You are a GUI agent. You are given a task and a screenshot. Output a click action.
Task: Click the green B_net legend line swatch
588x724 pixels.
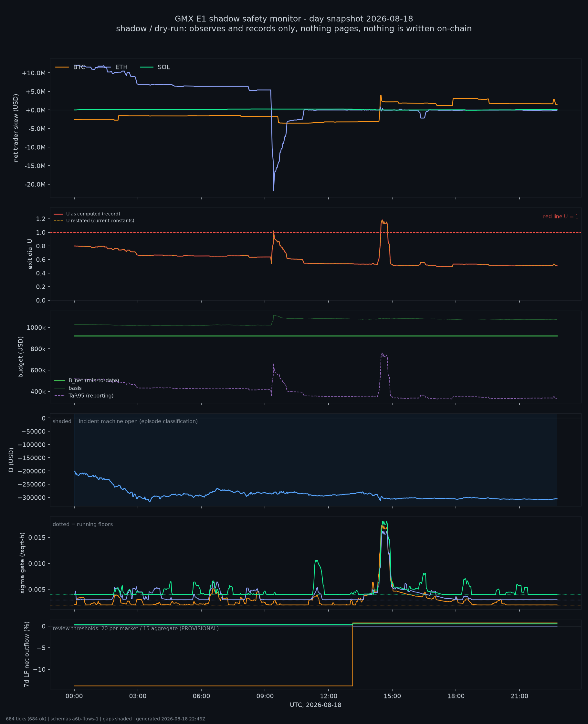pos(60,380)
